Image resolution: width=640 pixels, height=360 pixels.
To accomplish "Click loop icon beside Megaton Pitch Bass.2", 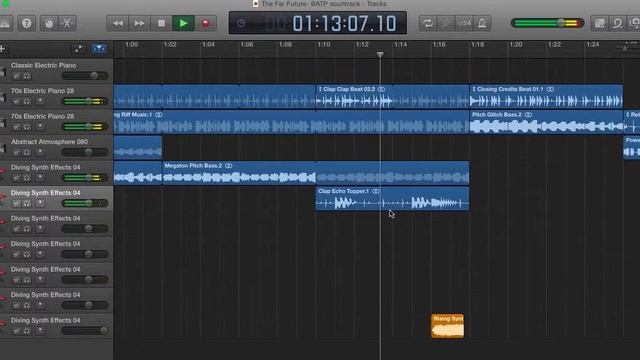I will [229, 166].
